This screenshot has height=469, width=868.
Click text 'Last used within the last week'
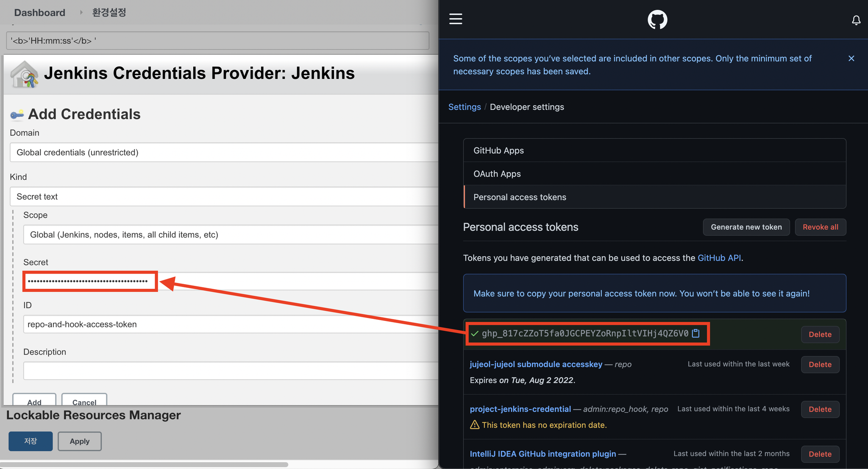(x=738, y=364)
